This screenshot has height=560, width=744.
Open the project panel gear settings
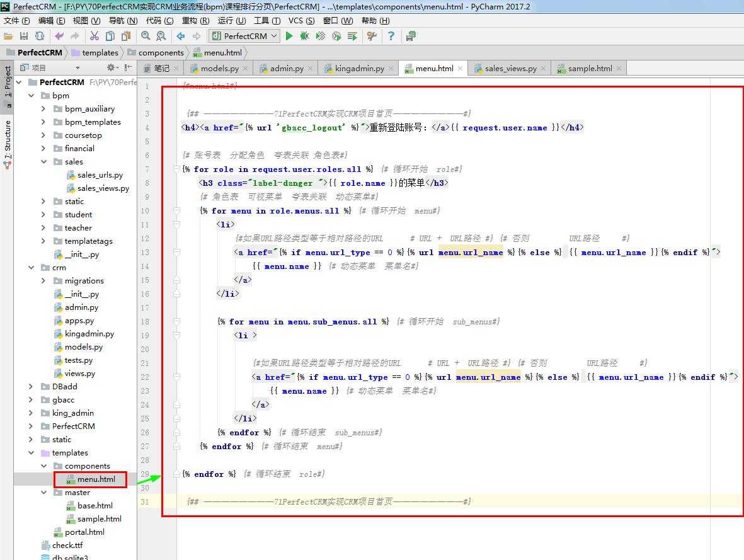point(112,68)
